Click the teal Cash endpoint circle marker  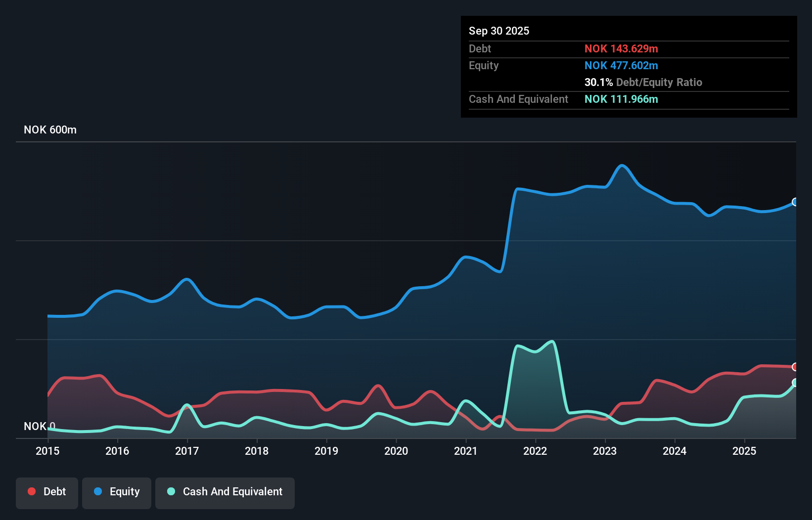click(x=795, y=383)
